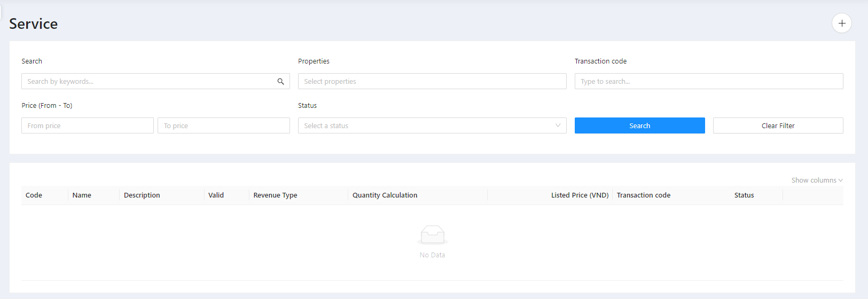Click the Revenue Type column header
The height and width of the screenshot is (299, 868).
[x=275, y=195]
